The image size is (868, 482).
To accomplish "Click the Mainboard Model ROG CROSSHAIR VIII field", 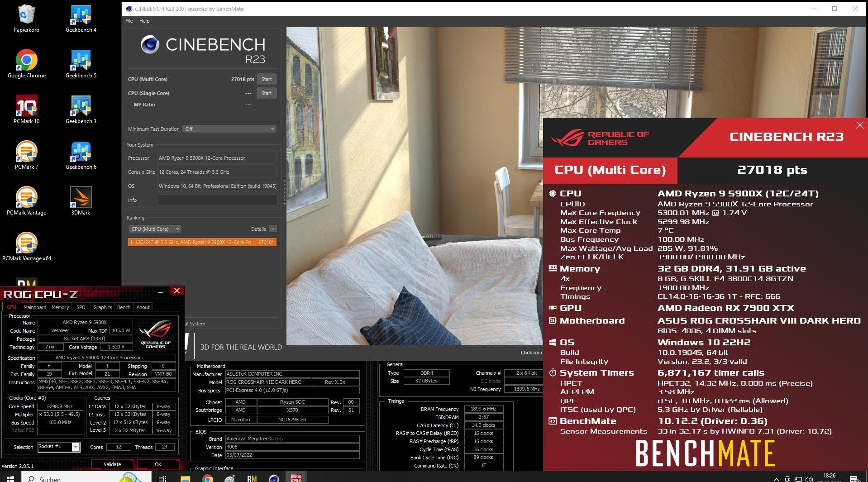I will (268, 382).
